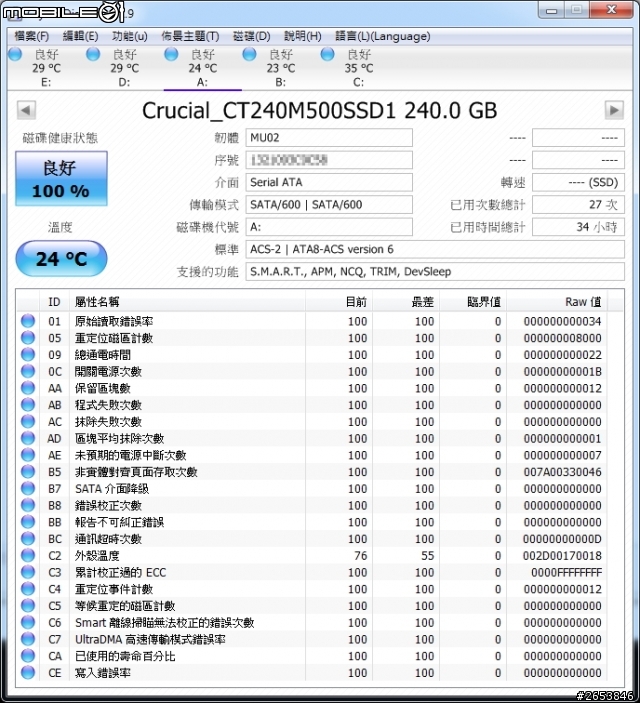Click the ACS-2 | ATA8-ACS version 6 field
The width and height of the screenshot is (640, 704).
tap(435, 249)
